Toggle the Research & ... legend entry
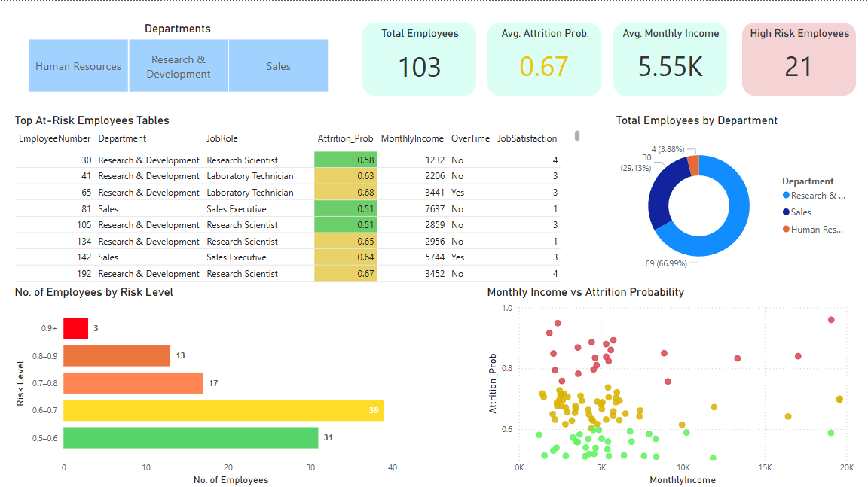 [816, 194]
